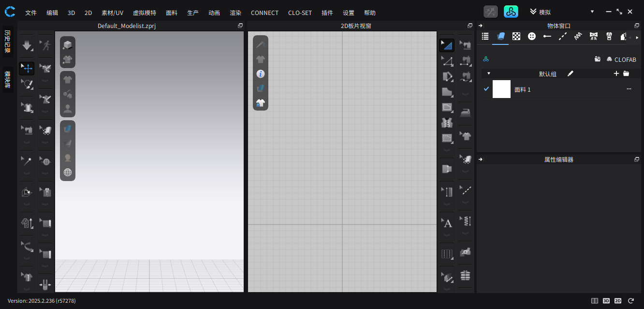Choose the running avatar motion icon
Image resolution: width=644 pixels, height=309 pixels.
click(45, 45)
